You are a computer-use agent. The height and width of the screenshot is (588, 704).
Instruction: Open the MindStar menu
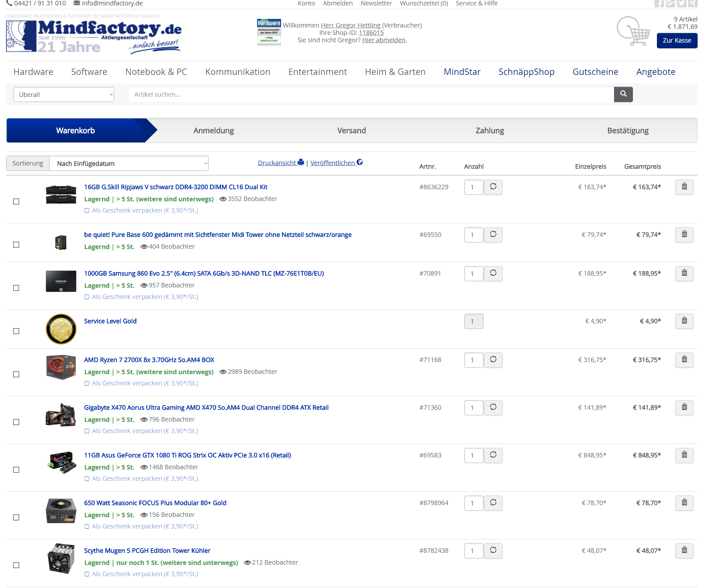coord(462,72)
